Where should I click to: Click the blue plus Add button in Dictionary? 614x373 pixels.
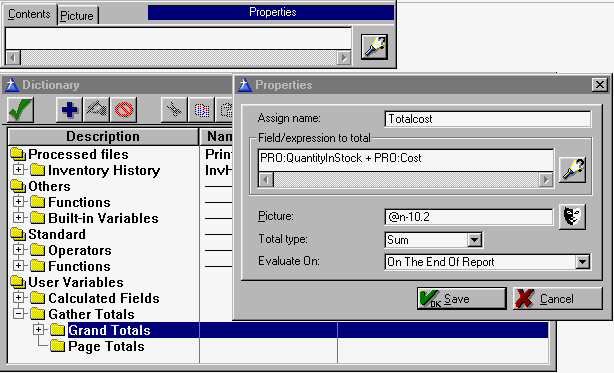coord(69,110)
